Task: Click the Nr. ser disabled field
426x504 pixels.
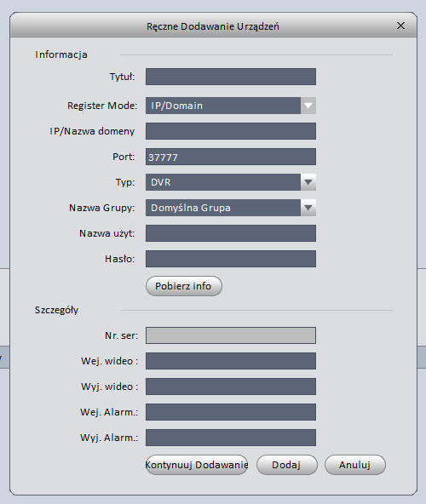Action: tap(231, 335)
